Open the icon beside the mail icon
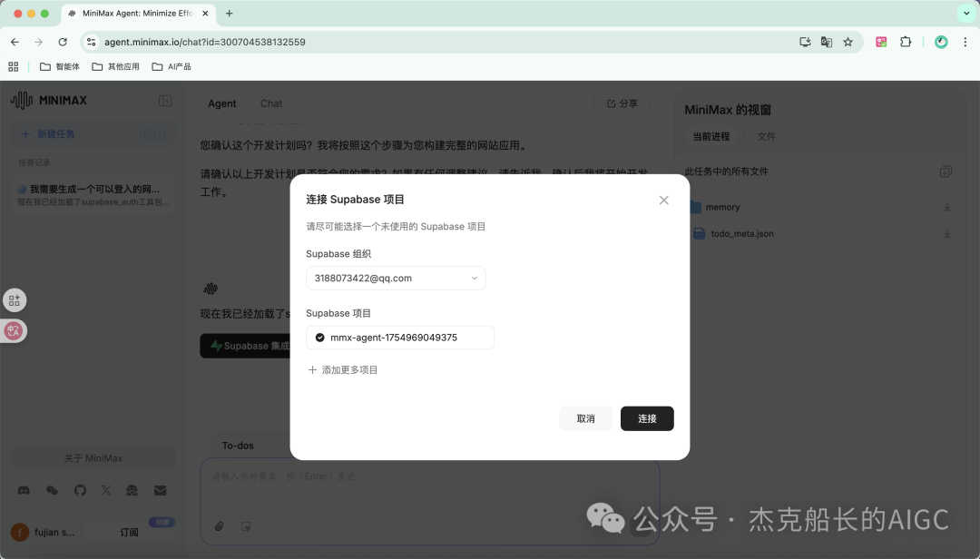Screen dimensions: 980x559 (132, 491)
